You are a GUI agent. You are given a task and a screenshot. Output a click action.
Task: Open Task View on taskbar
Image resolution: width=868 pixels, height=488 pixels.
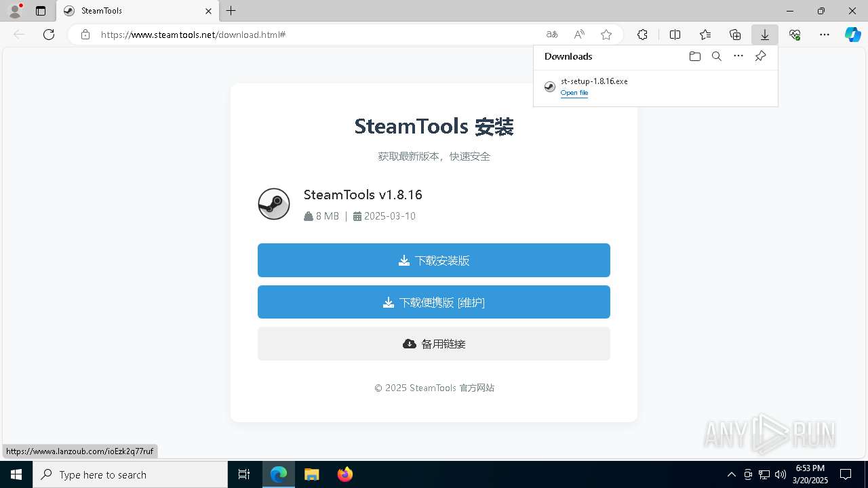click(x=244, y=474)
